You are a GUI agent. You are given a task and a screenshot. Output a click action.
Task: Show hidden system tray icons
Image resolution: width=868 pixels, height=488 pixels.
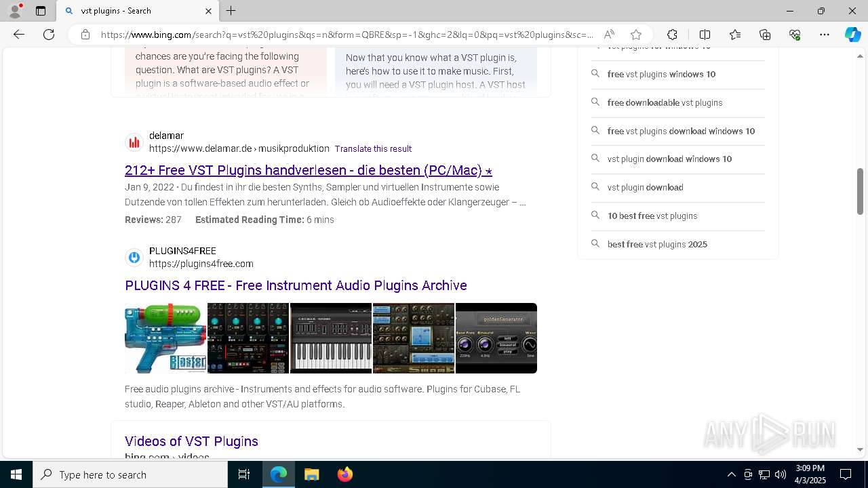(731, 474)
